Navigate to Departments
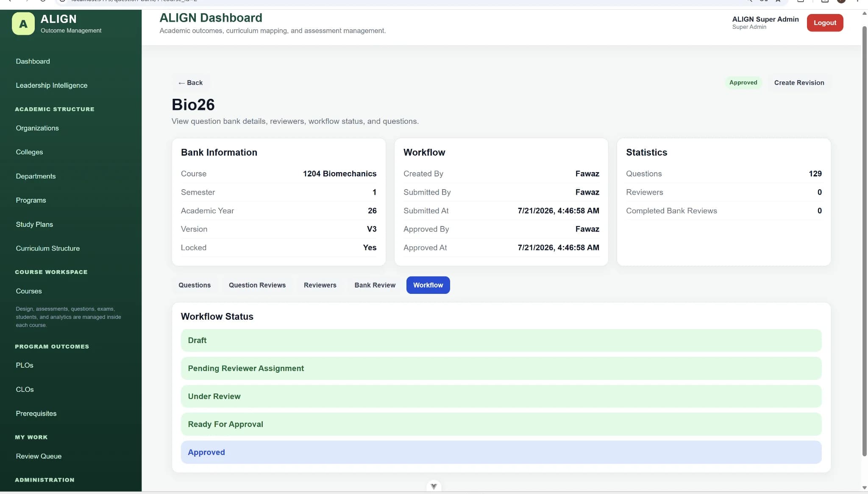 coord(36,176)
